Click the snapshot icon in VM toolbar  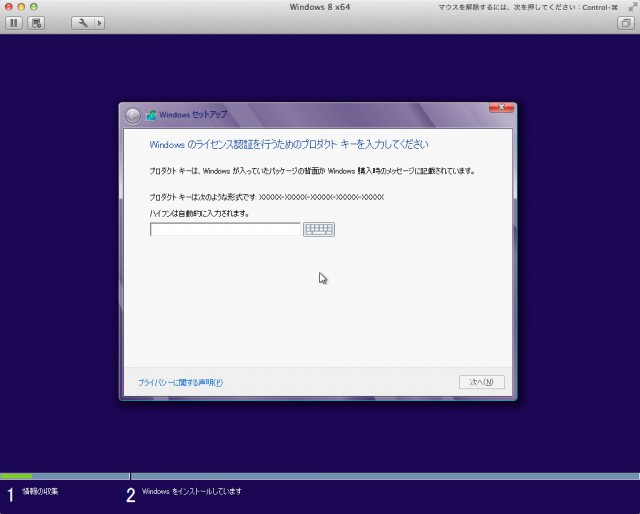pos(37,22)
